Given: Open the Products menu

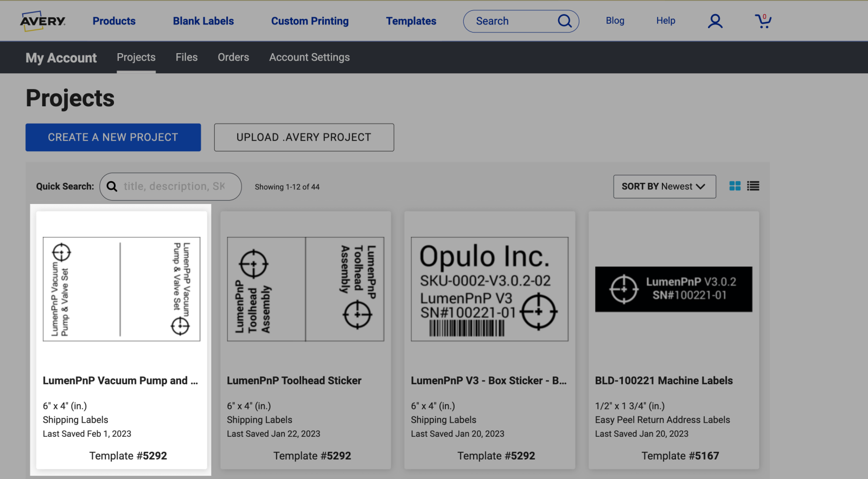Looking at the screenshot, I should 114,21.
